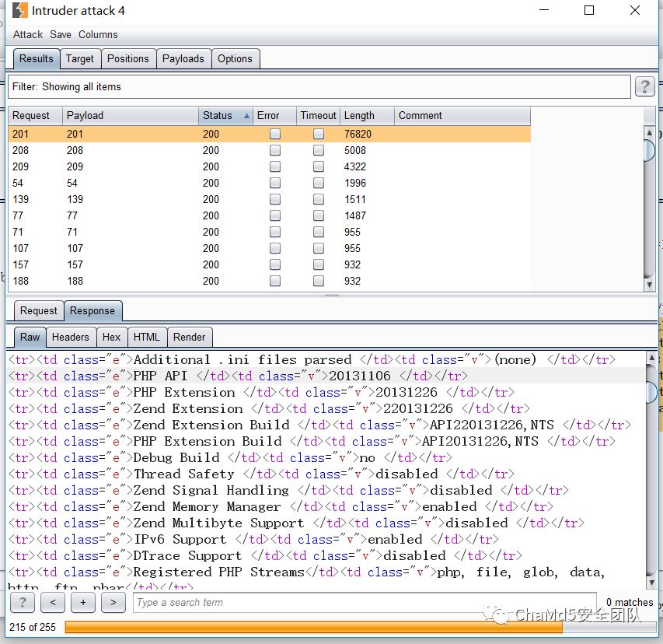Screen dimensions: 663x644
Task: Go to next search match
Action: 113,602
